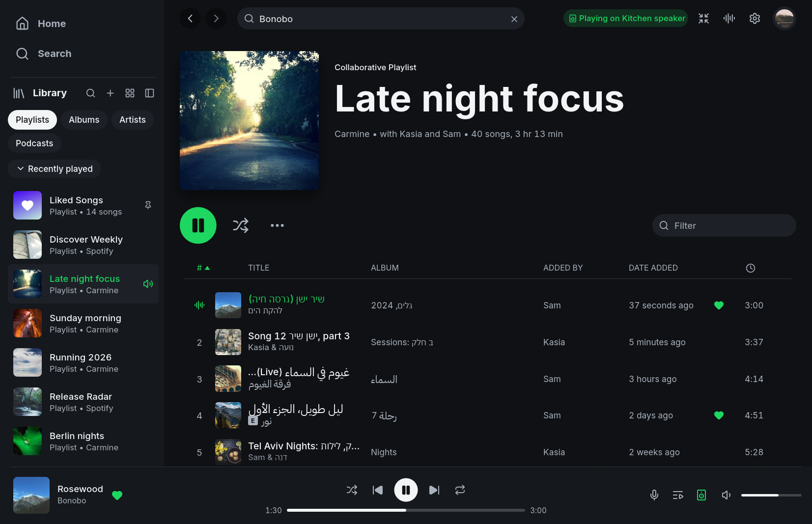The height and width of the screenshot is (524, 812).
Task: Open settings gear
Action: [x=755, y=19]
